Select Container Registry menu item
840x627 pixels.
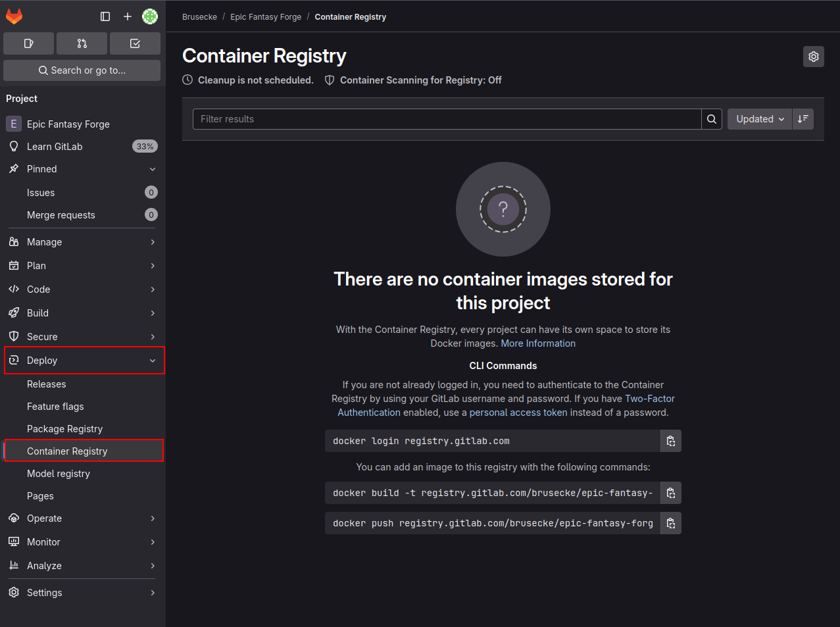83,451
